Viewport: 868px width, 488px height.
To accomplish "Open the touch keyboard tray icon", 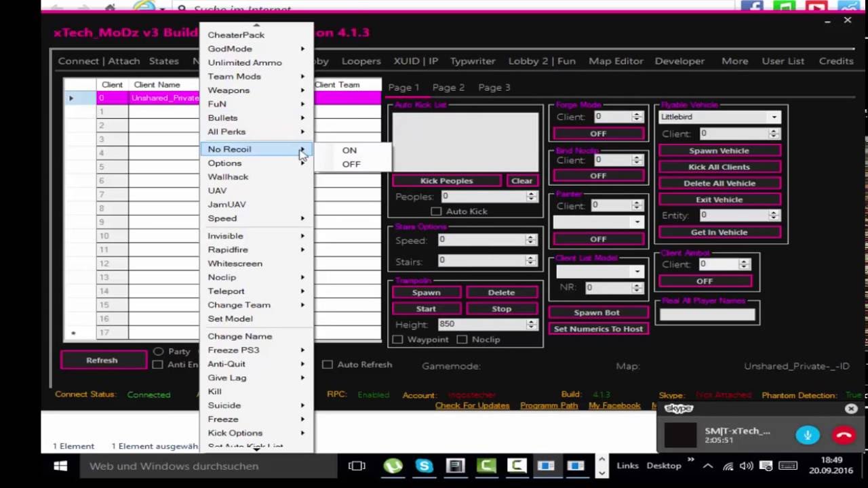I will (x=787, y=466).
